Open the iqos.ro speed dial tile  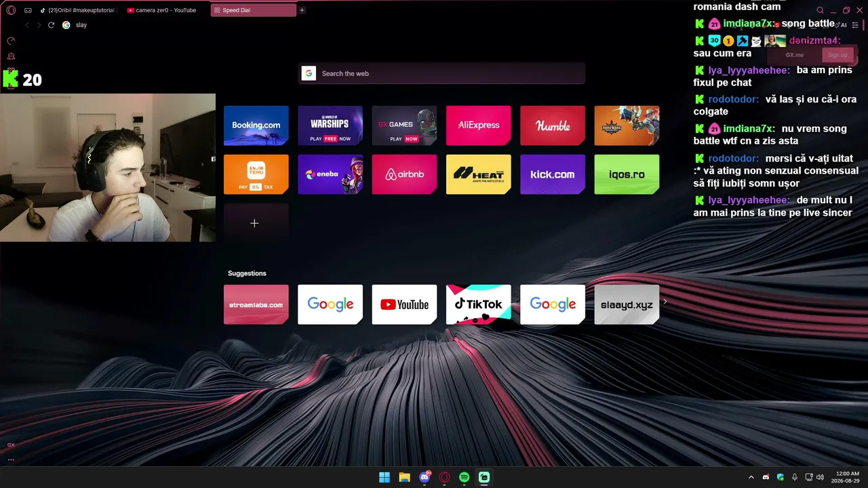pyautogui.click(x=627, y=174)
